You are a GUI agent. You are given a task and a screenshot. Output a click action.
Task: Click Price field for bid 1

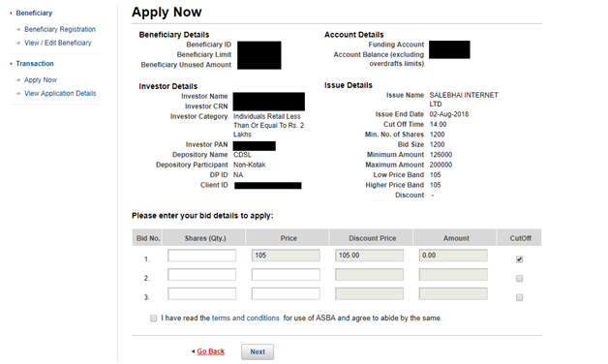pyautogui.click(x=286, y=256)
